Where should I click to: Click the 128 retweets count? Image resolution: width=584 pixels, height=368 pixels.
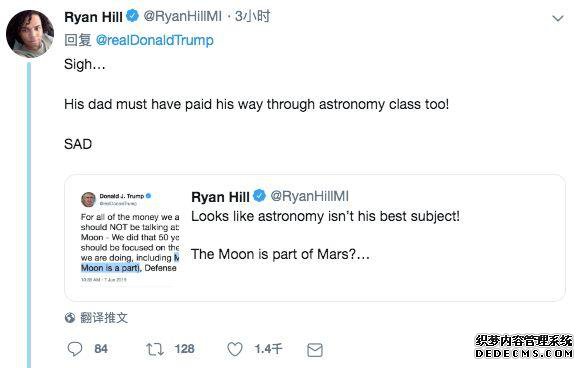184,349
